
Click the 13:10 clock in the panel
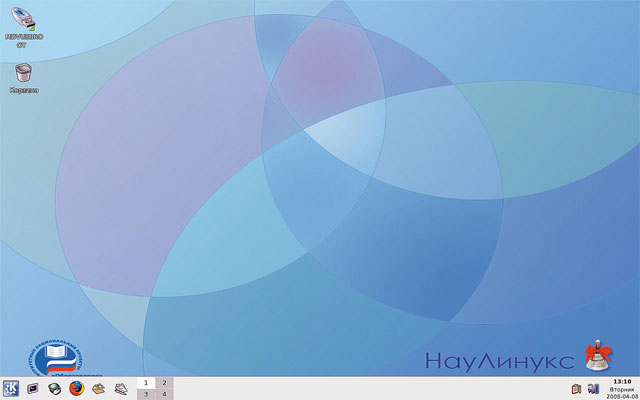click(x=622, y=382)
